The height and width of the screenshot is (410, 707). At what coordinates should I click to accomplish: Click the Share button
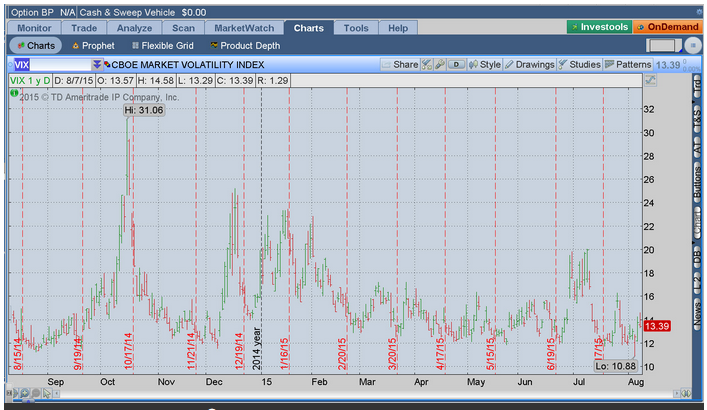coord(400,64)
